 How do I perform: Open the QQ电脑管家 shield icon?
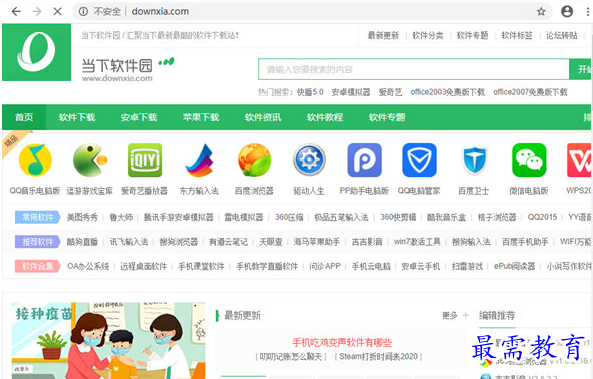tap(419, 160)
